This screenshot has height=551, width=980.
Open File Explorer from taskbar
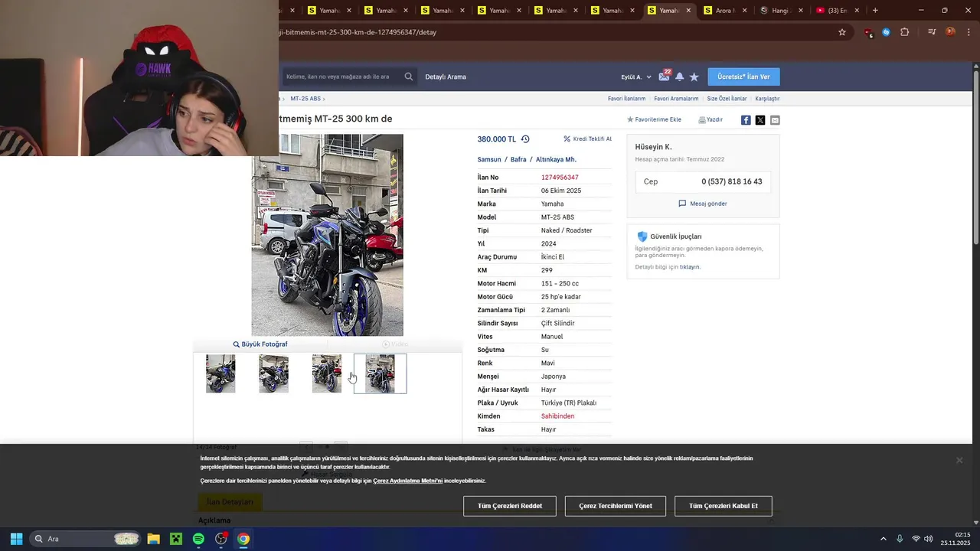[x=153, y=539]
